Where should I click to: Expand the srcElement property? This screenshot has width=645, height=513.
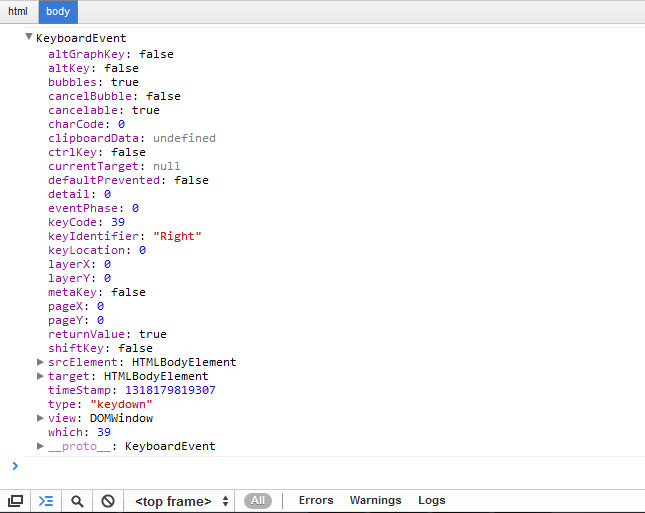pyautogui.click(x=40, y=362)
